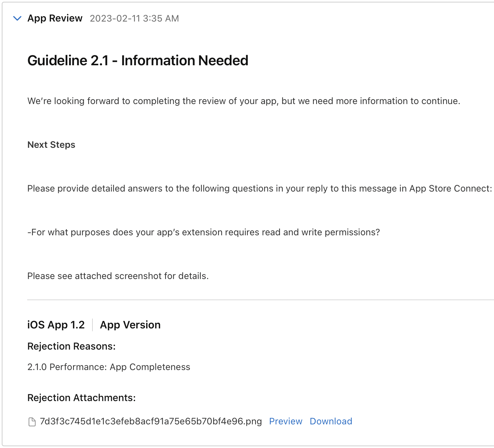Click the document icon next to the attachment

click(x=32, y=421)
